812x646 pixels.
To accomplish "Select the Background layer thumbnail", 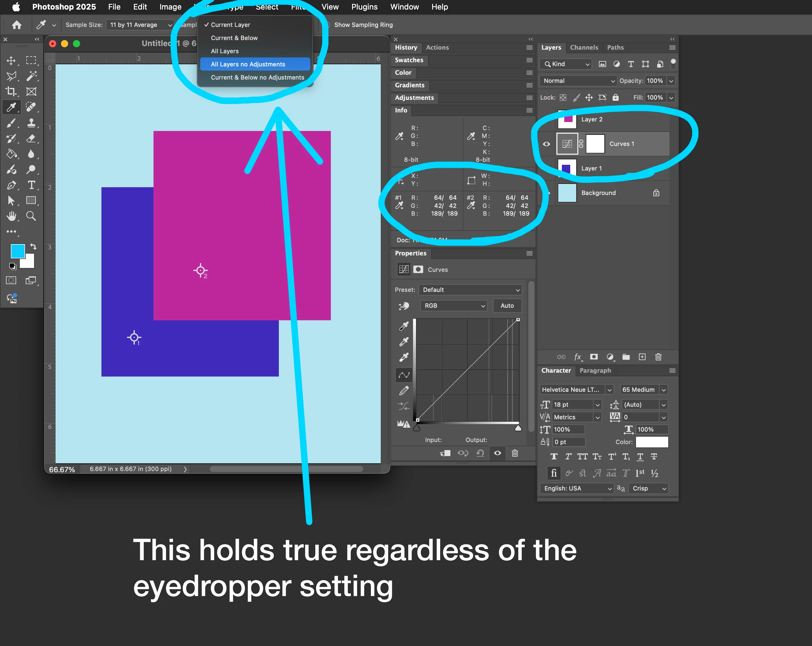I will [567, 193].
